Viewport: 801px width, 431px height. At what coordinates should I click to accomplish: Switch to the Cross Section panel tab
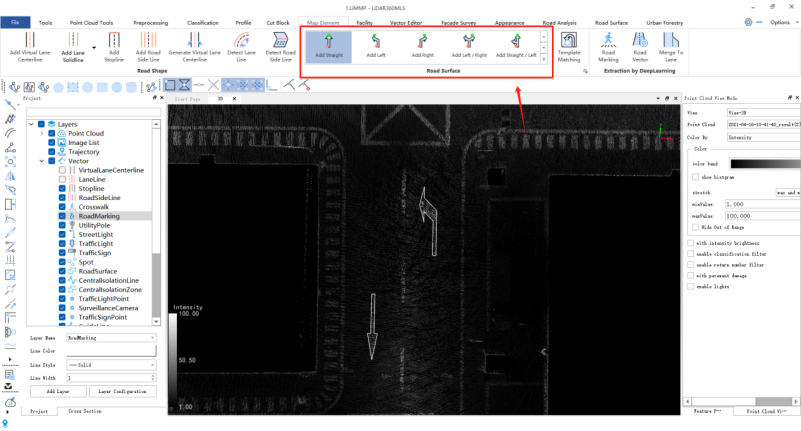[x=85, y=411]
